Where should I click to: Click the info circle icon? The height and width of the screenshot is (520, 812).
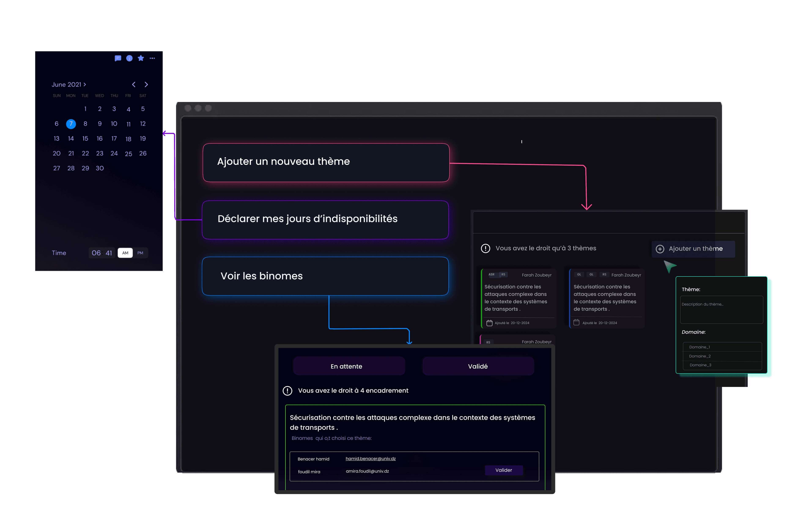129,58
